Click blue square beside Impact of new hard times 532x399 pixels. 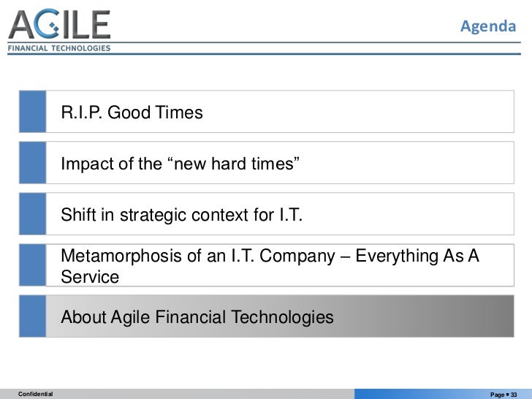click(x=33, y=163)
